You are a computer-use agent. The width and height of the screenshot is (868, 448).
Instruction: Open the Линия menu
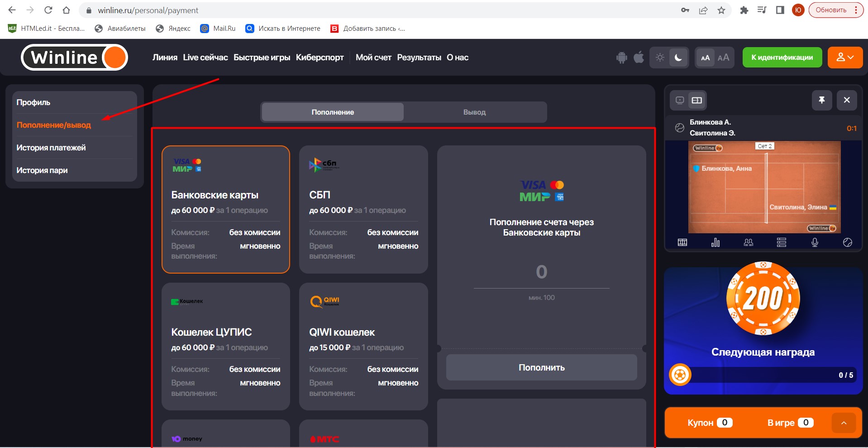pyautogui.click(x=165, y=58)
